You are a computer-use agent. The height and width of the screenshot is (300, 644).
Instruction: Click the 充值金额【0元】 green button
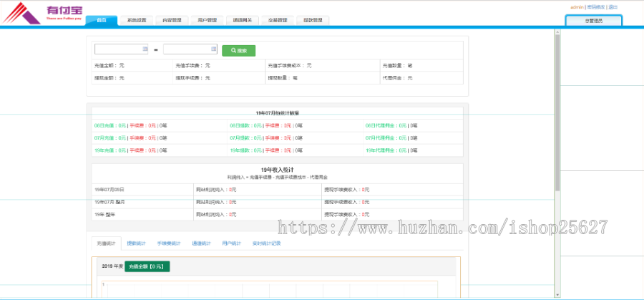tap(147, 266)
